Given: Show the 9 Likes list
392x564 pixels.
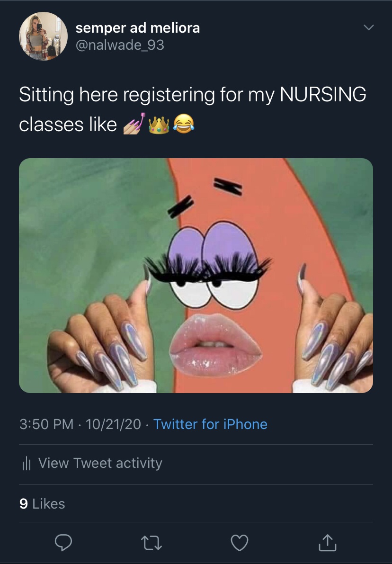Looking at the screenshot, I should coord(42,503).
